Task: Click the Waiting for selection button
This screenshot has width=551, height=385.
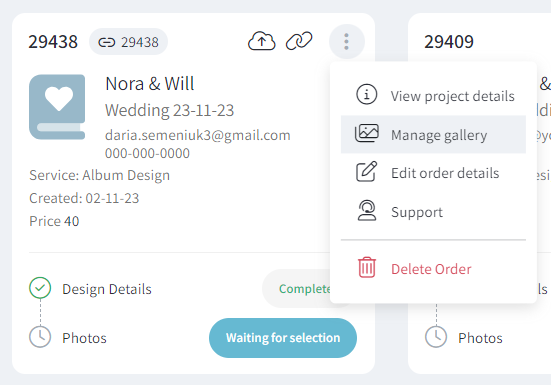Action: pyautogui.click(x=283, y=338)
